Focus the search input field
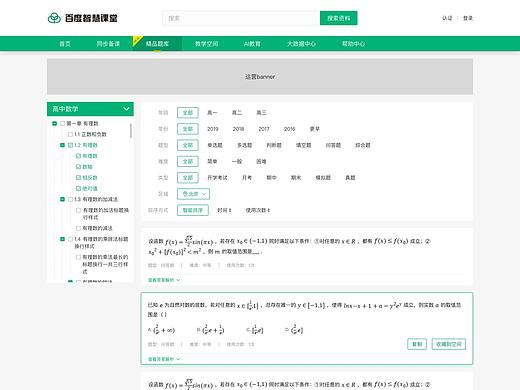The height and width of the screenshot is (390, 520). coord(241,18)
